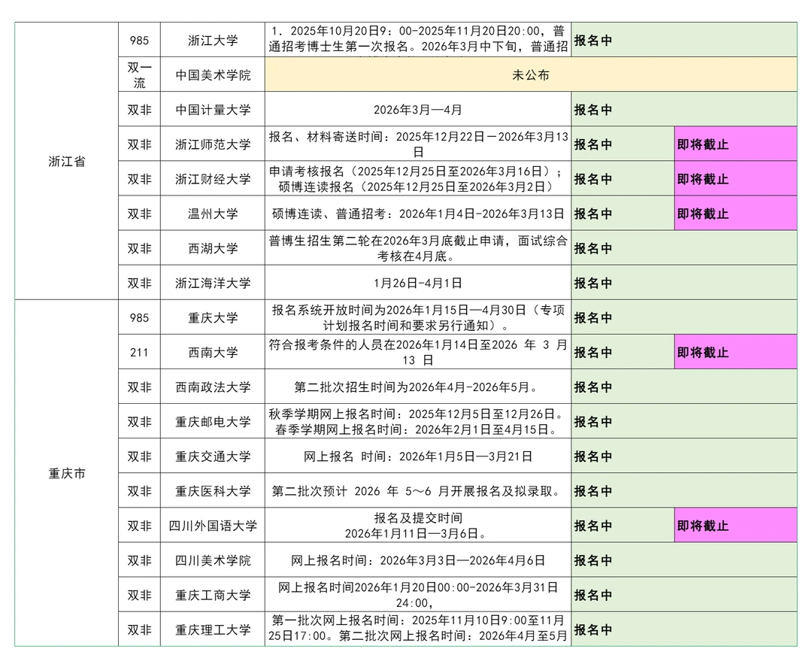The image size is (812, 661).
Task: Click 即将截止 tag in 温州大学 row
Action: click(735, 214)
